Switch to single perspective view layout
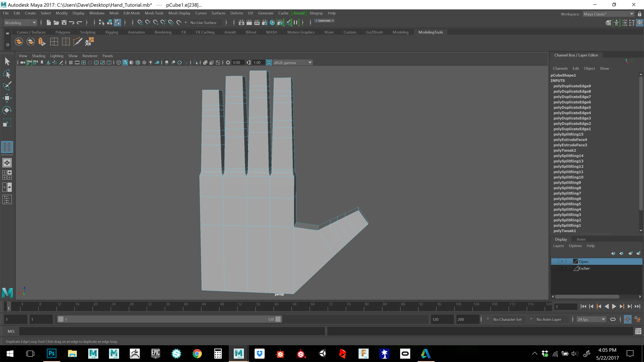This screenshot has width=644, height=362. [7, 163]
